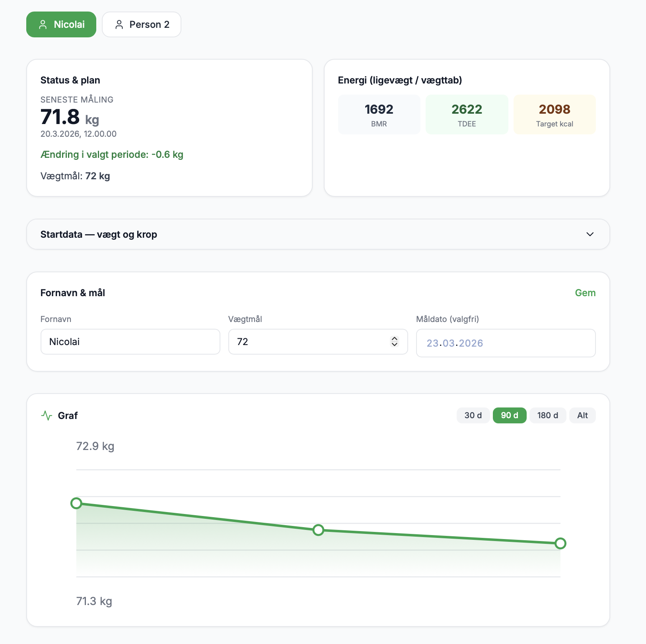Show the 30 d graph range
646x644 pixels.
click(473, 415)
